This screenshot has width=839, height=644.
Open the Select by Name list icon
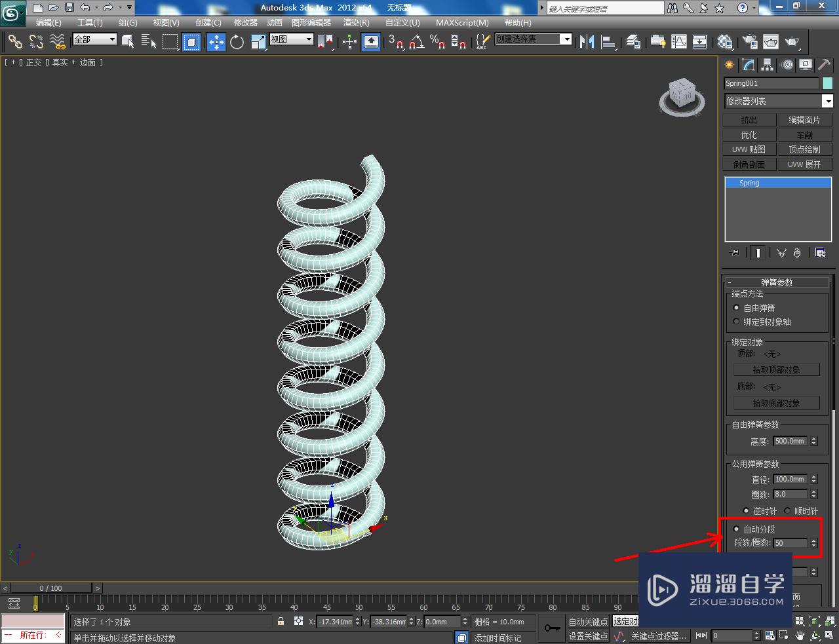click(x=149, y=42)
